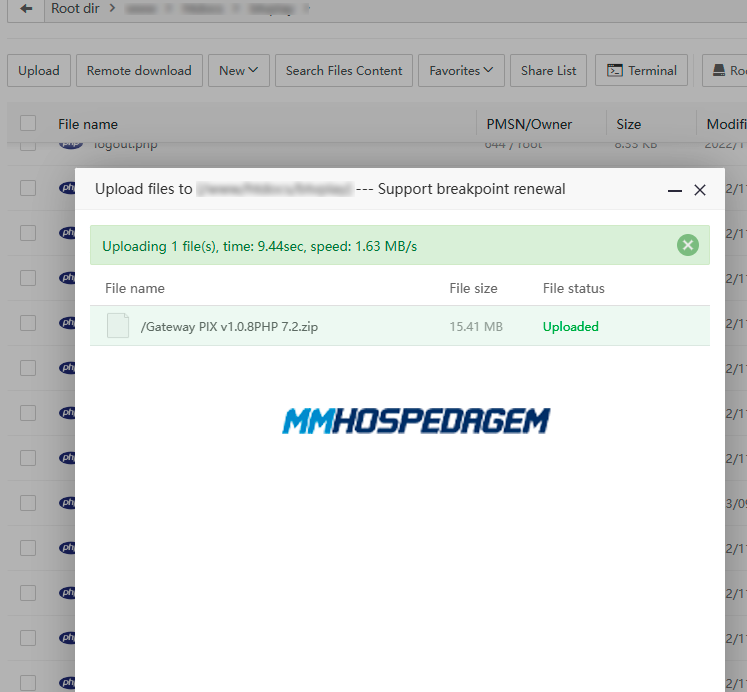Screen dimensions: 747x692
Task: Click the Uploaded status text
Action: point(570,327)
